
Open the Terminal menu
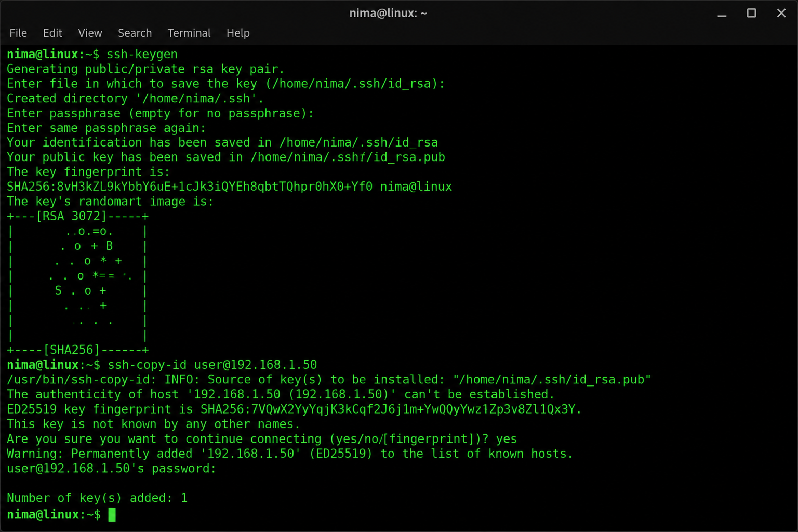(189, 33)
